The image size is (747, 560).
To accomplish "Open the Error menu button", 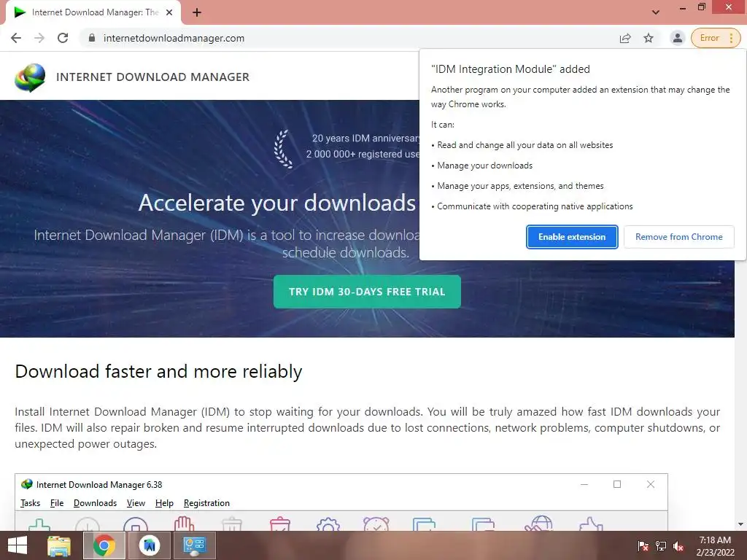I will [716, 38].
